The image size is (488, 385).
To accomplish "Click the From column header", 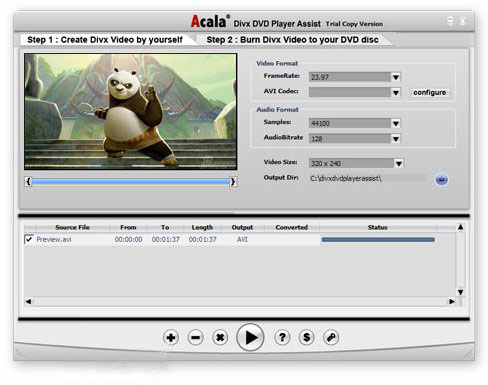I will pos(128,227).
